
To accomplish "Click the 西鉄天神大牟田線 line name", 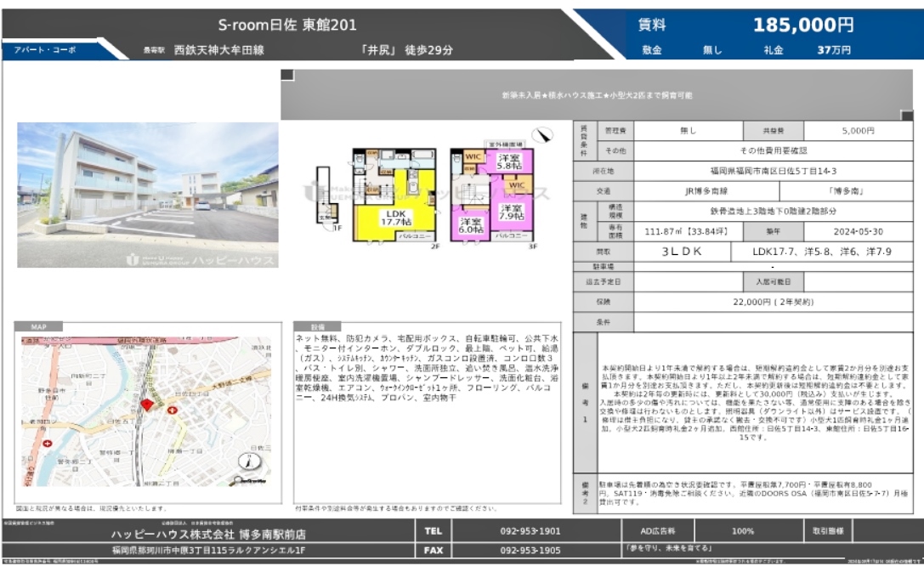I will tap(219, 50).
